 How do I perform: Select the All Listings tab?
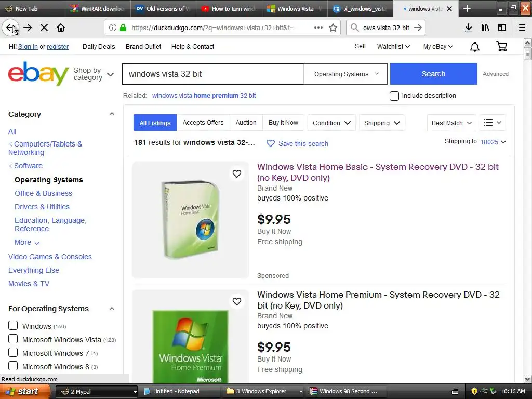click(155, 123)
